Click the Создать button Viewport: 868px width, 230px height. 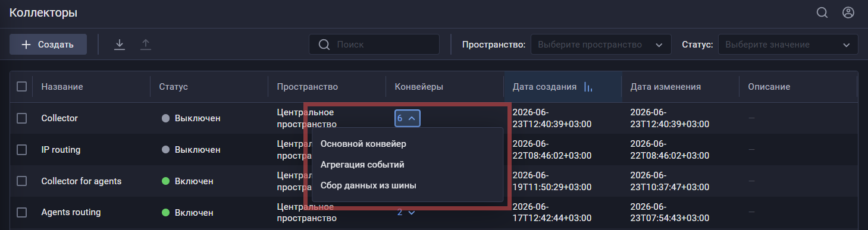click(48, 45)
